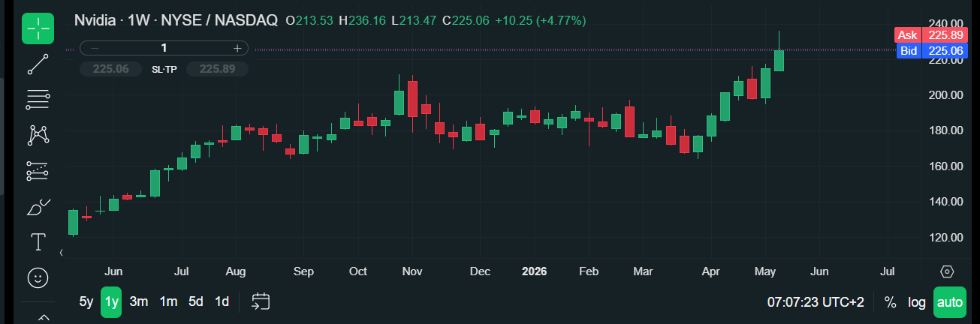The image size is (980, 324).
Task: Click the 225.89 buy price button
Action: click(x=217, y=68)
